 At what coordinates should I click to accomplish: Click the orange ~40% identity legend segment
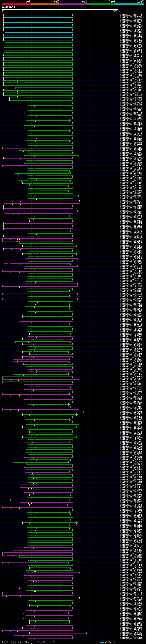click(45, 4)
